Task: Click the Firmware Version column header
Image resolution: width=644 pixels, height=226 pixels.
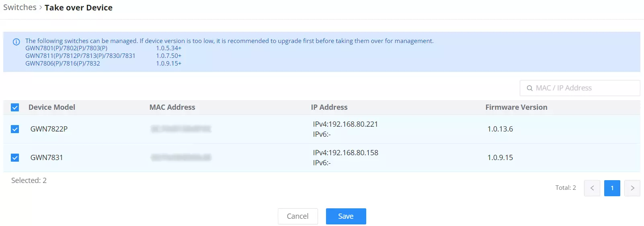Action: tap(516, 107)
